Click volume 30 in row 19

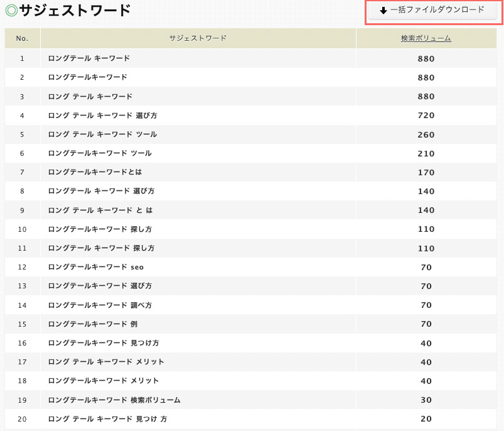(x=426, y=400)
